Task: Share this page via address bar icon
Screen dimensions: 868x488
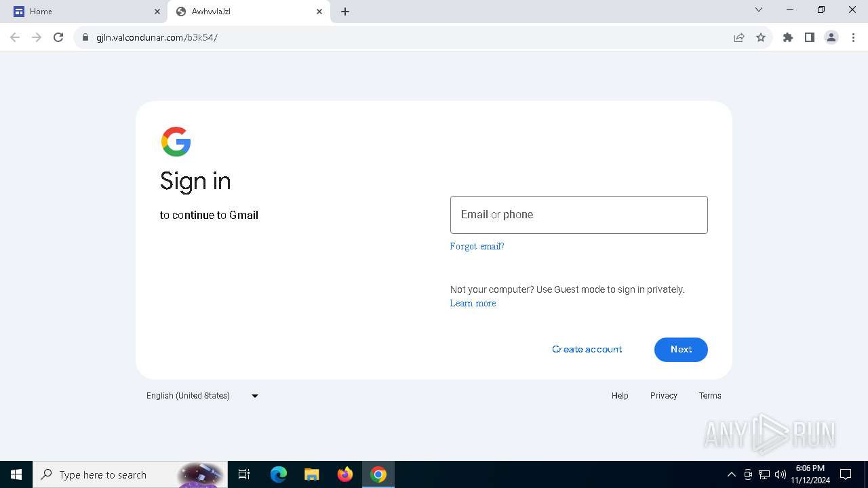Action: click(x=739, y=37)
